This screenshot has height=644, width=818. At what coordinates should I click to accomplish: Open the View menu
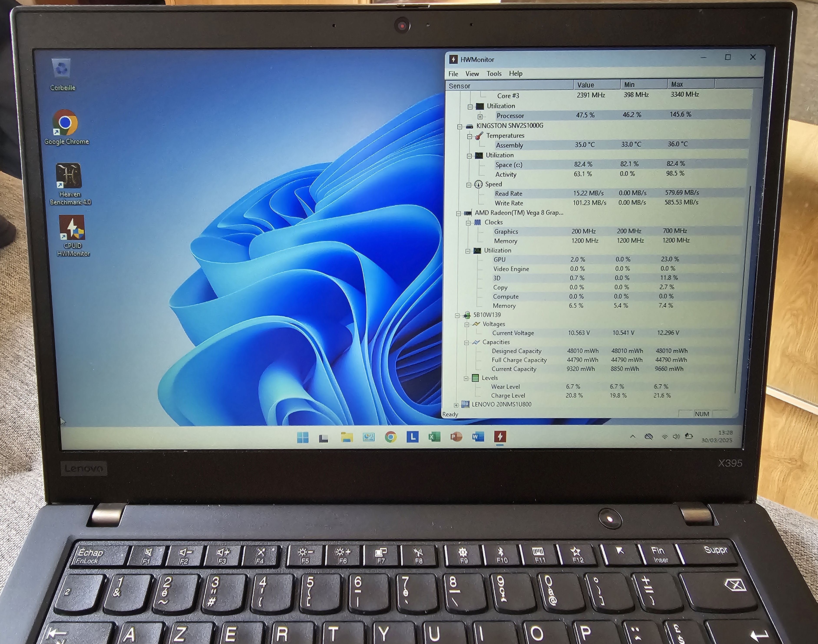coord(472,74)
